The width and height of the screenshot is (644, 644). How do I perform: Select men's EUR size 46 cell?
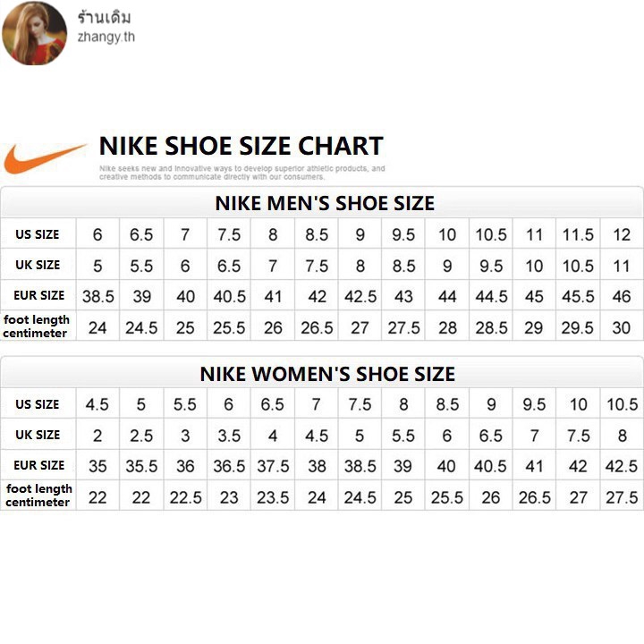(x=622, y=296)
